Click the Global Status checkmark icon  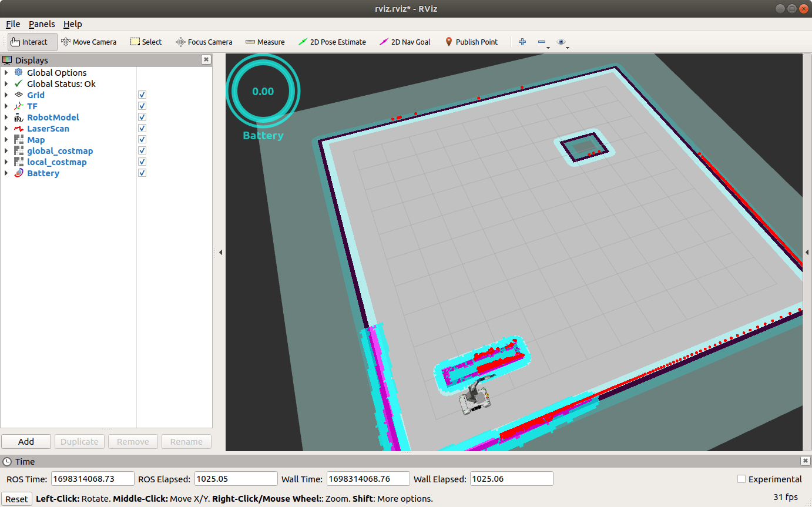(x=19, y=83)
